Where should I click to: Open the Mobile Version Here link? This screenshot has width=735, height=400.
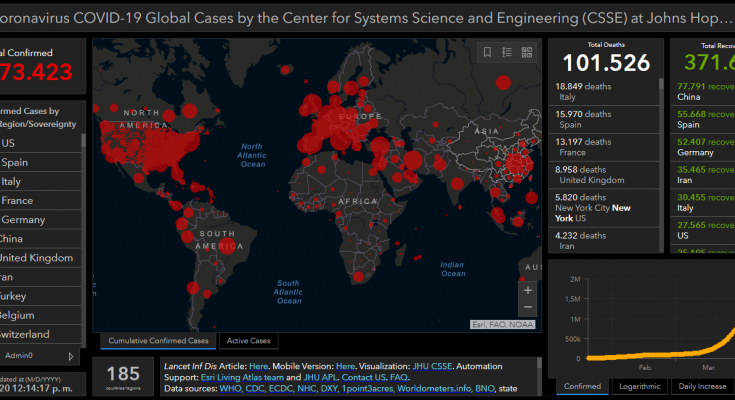coord(345,366)
